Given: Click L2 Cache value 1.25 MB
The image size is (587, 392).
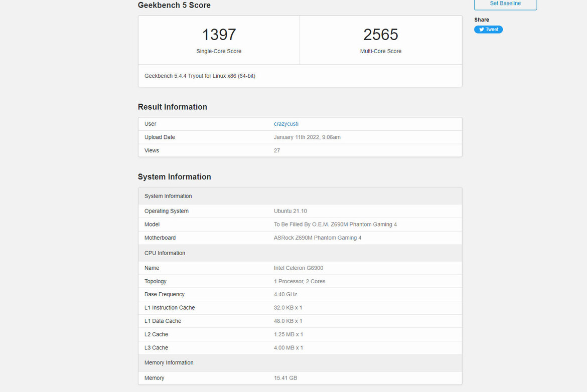Looking at the screenshot, I should pos(288,334).
